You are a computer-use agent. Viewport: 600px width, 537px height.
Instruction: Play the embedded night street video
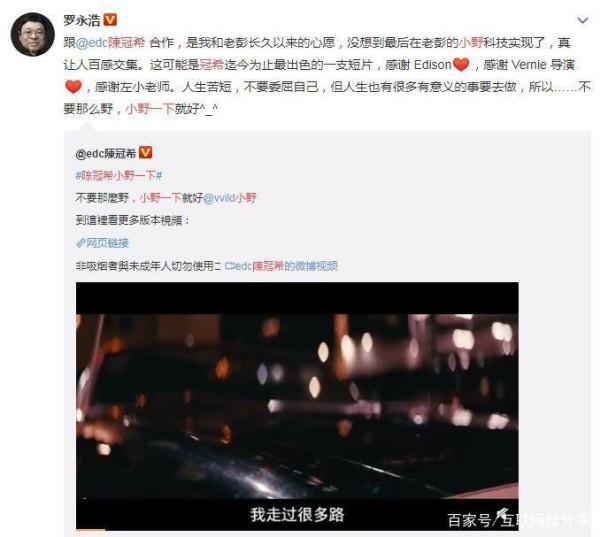point(297,406)
